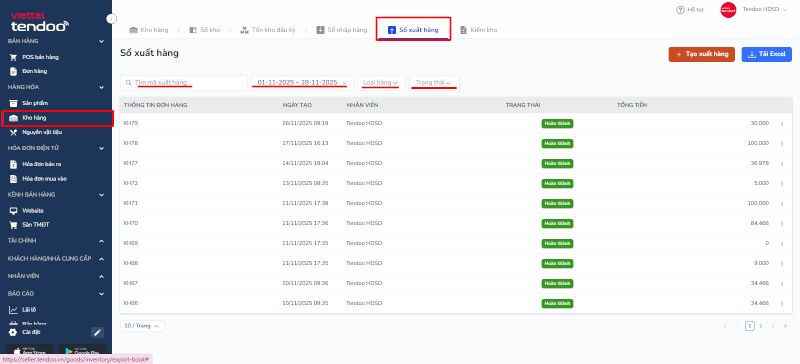Click the pencil edit icon beside Cài đặt
800x364 pixels.
(x=97, y=333)
